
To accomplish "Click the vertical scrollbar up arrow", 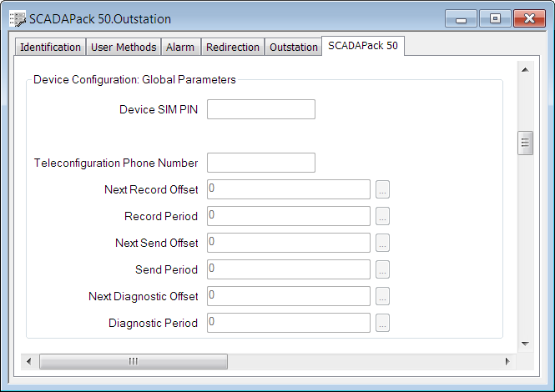I will coord(525,70).
